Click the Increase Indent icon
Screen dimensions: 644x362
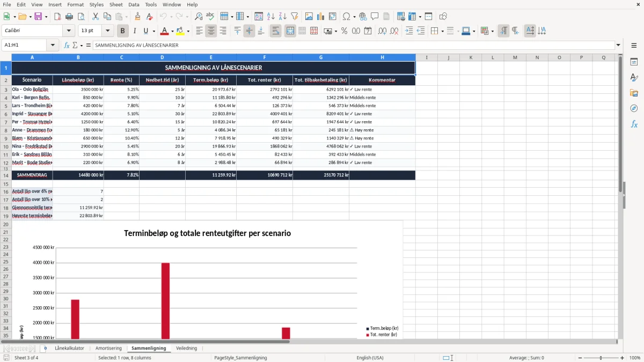[x=409, y=31]
